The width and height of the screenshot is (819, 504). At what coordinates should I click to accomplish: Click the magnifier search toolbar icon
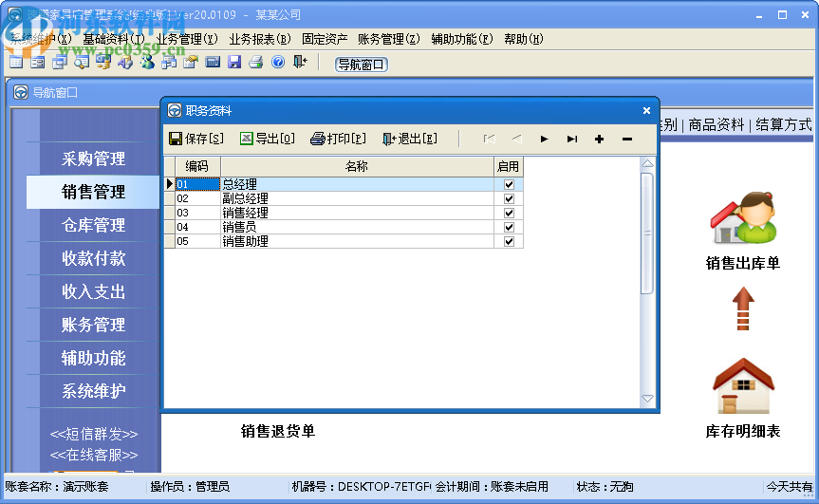pyautogui.click(x=81, y=63)
